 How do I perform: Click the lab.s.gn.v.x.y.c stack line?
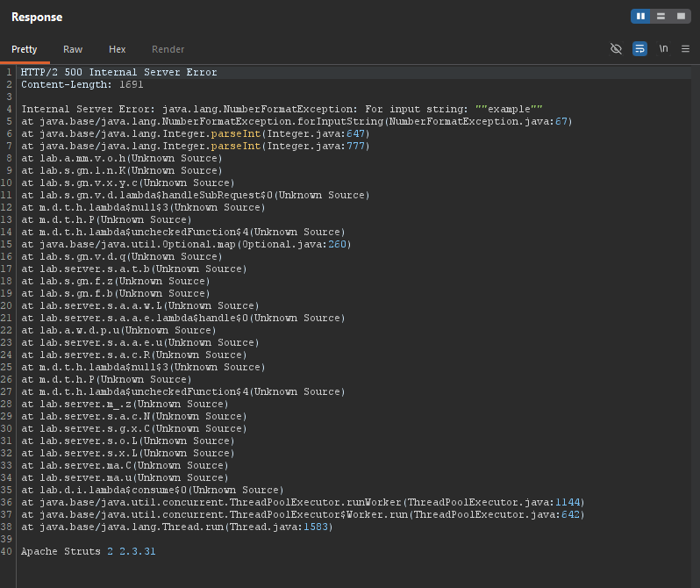tap(128, 183)
